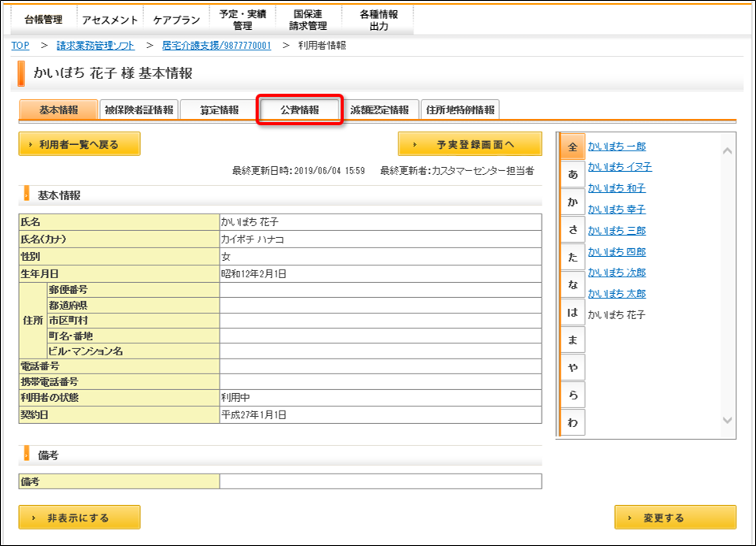Switch to 公費情報 tab
The width and height of the screenshot is (756, 546).
coord(300,110)
